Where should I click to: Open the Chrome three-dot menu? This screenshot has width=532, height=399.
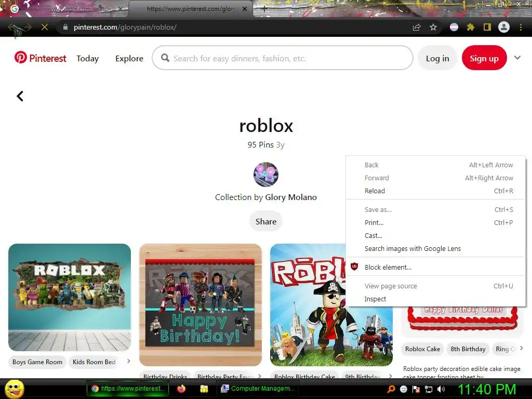tap(521, 27)
